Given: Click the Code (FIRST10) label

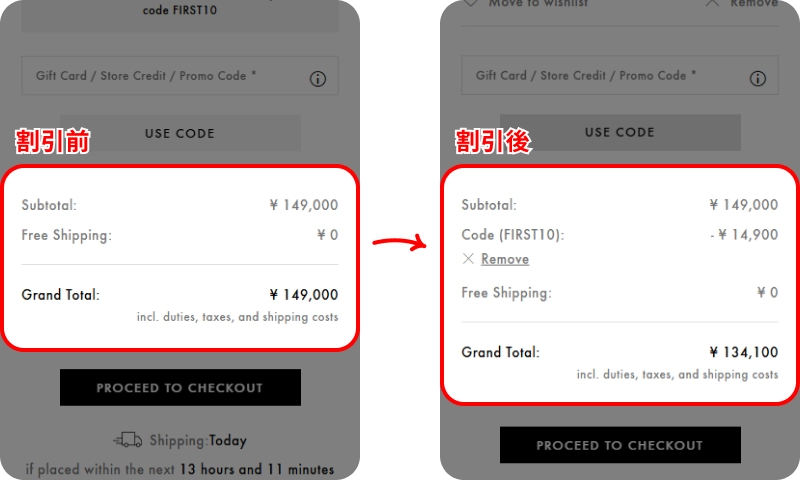Looking at the screenshot, I should (513, 235).
